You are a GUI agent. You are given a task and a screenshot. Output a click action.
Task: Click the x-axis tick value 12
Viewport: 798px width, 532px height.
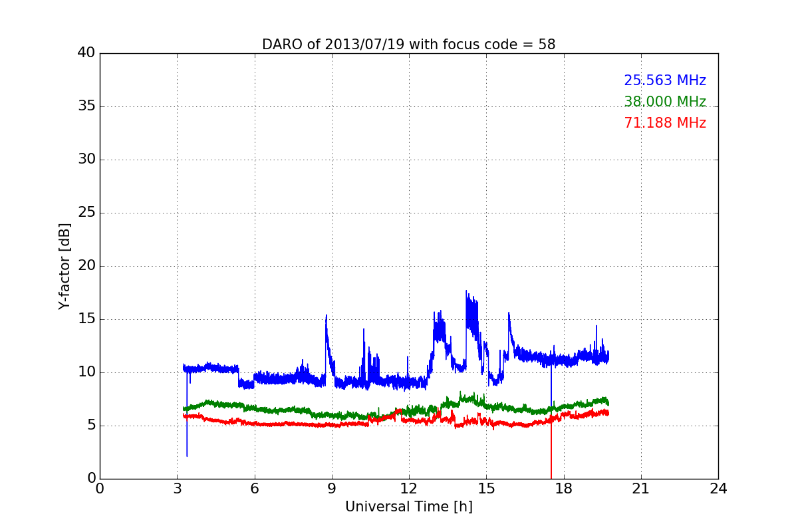pyautogui.click(x=409, y=489)
